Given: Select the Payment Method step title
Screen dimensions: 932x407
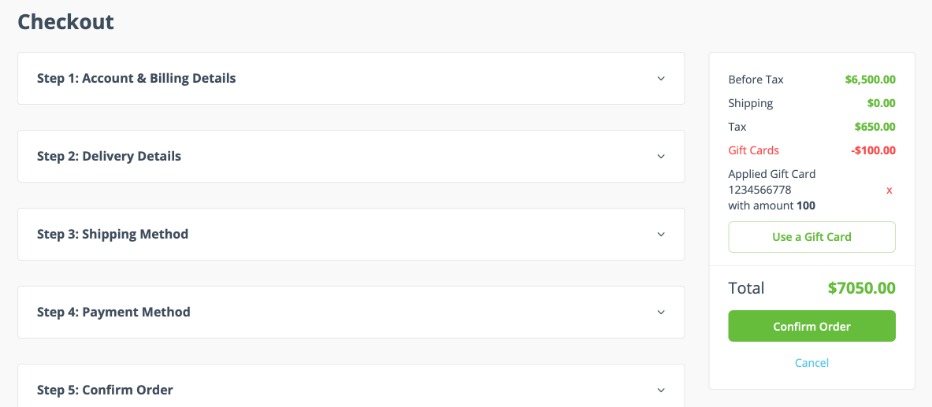Looking at the screenshot, I should point(113,312).
